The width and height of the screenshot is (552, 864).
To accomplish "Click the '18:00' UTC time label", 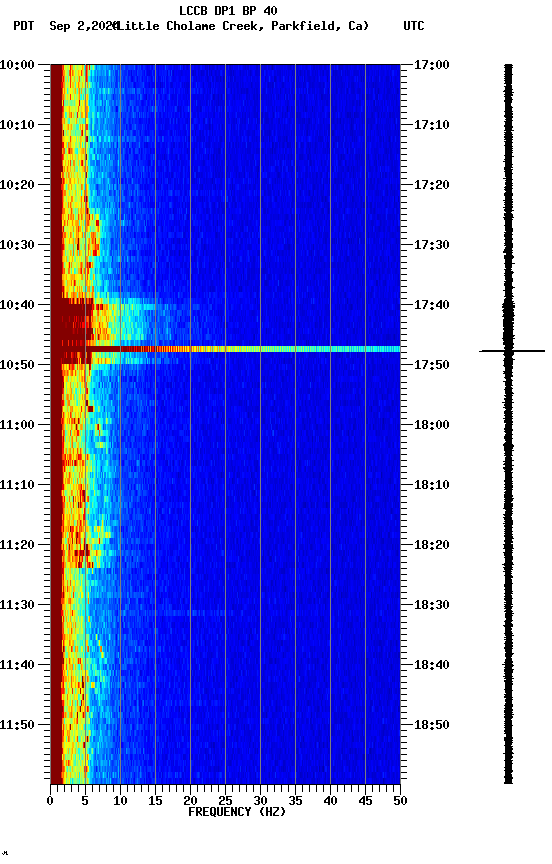I will [x=432, y=425].
